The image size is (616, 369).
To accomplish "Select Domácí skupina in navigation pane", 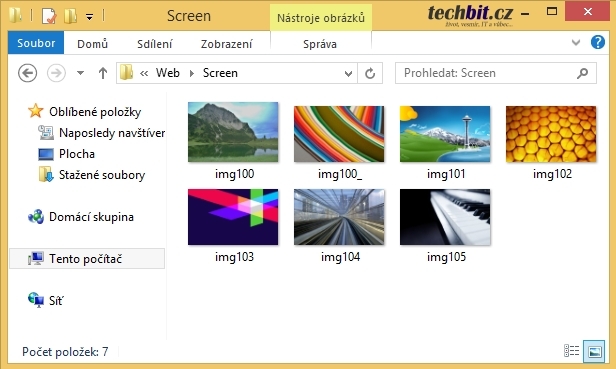I will [91, 217].
